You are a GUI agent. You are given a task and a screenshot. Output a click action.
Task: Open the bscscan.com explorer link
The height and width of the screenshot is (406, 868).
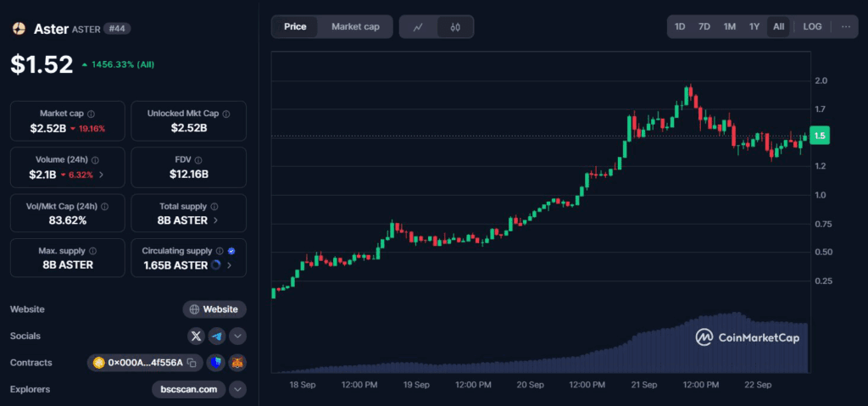(189, 390)
